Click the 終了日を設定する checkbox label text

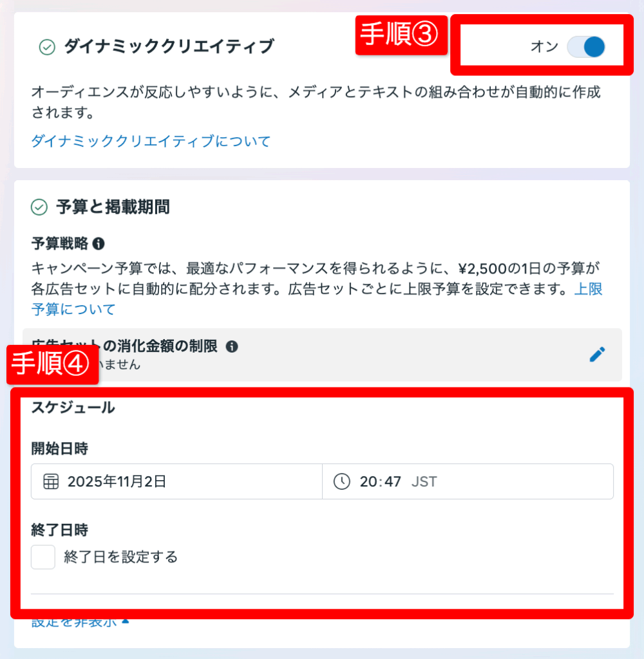click(120, 557)
